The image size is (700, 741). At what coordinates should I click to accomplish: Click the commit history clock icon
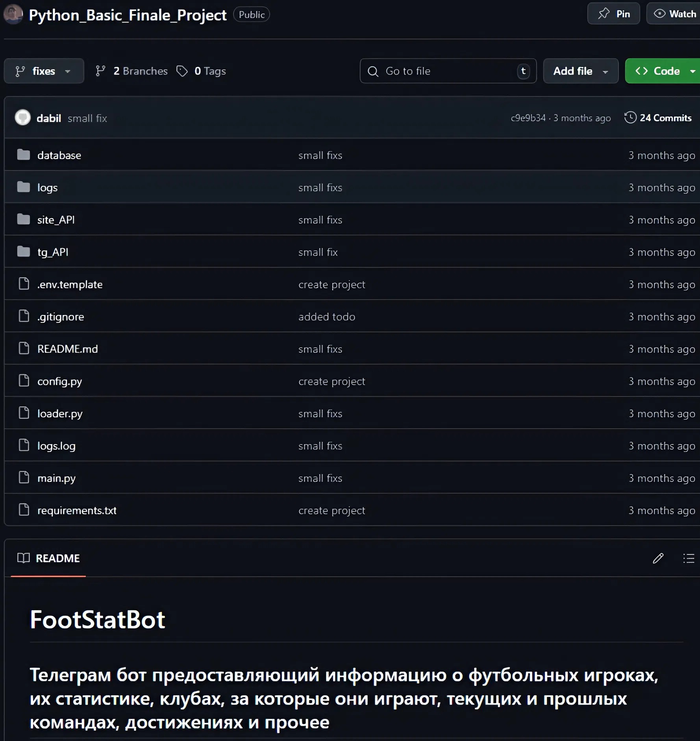click(x=630, y=118)
